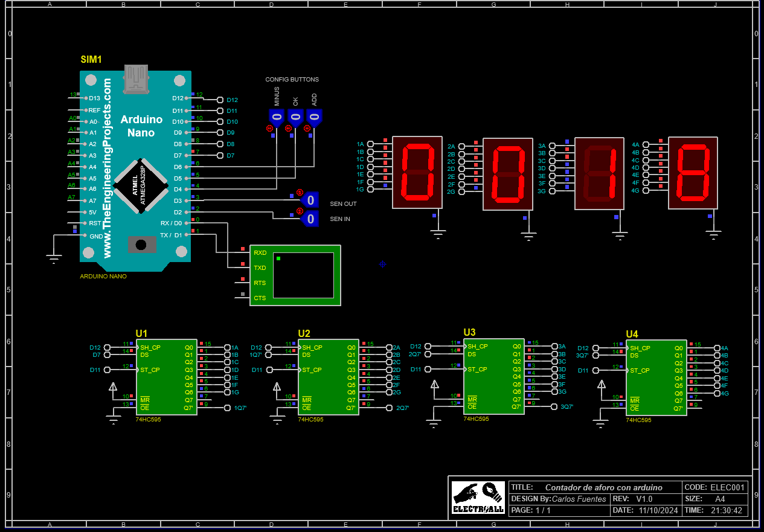
Task: Toggle the OK logic state input
Action: pyautogui.click(x=295, y=117)
